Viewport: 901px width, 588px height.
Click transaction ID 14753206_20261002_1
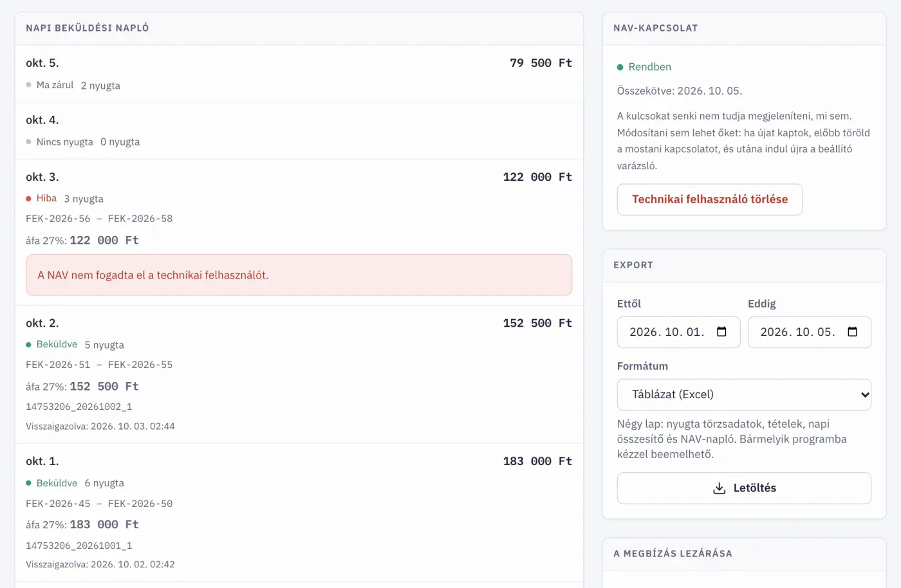pyautogui.click(x=79, y=407)
